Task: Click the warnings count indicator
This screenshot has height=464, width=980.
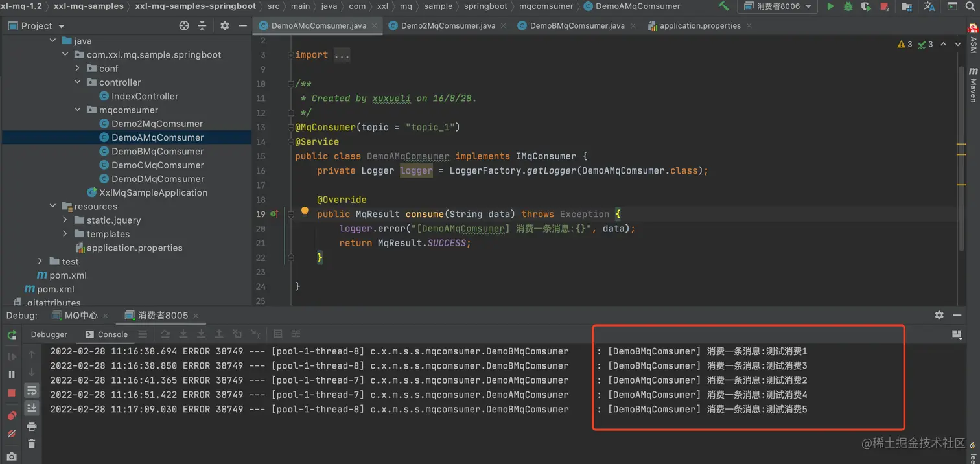Action: coord(904,44)
